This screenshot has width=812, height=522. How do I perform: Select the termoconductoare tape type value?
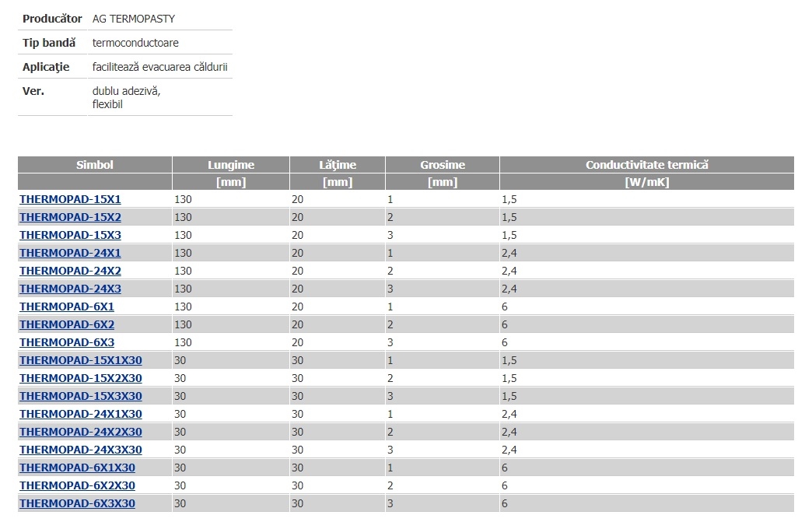click(135, 43)
